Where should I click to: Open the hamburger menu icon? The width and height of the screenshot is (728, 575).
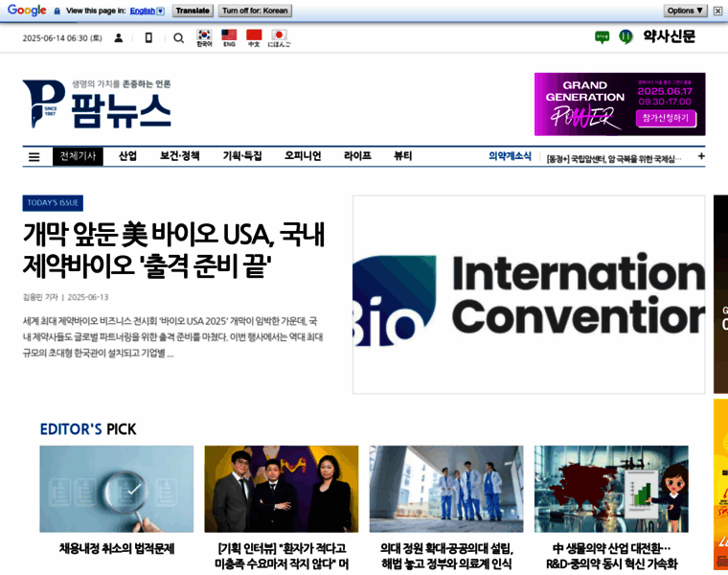point(34,157)
